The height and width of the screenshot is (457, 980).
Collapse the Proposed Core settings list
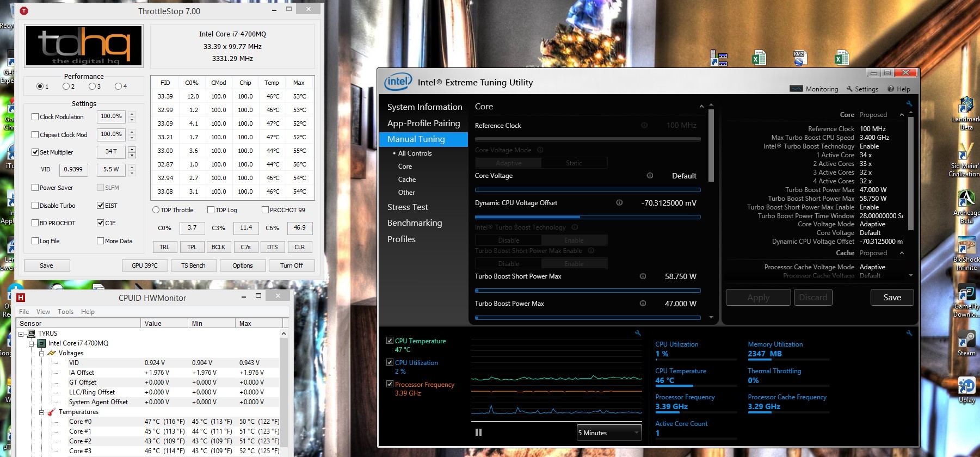(x=902, y=115)
